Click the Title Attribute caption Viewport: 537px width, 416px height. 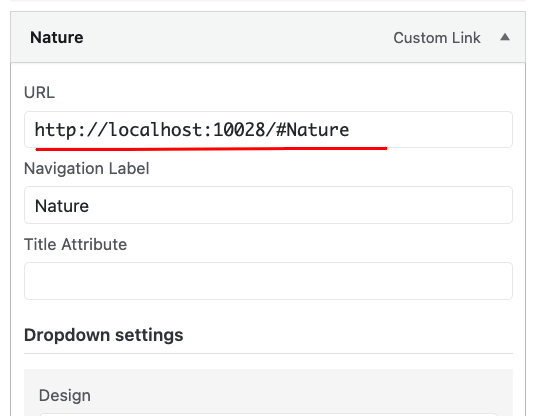75,244
